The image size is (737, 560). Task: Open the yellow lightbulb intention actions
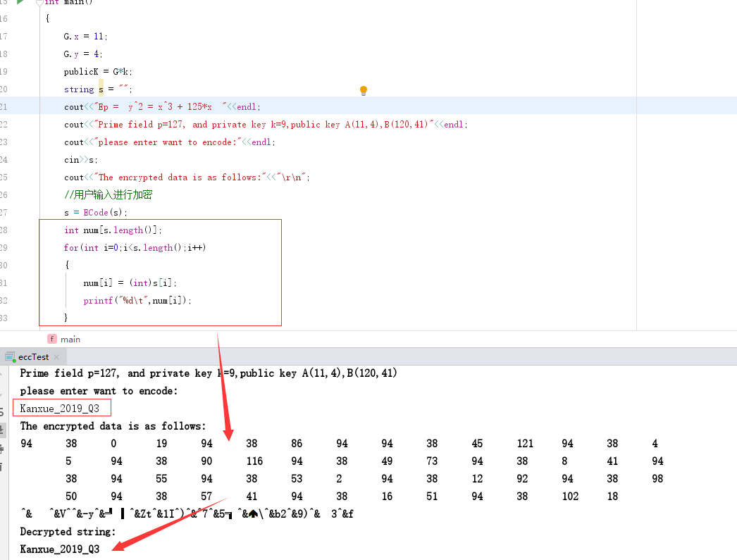pyautogui.click(x=364, y=90)
